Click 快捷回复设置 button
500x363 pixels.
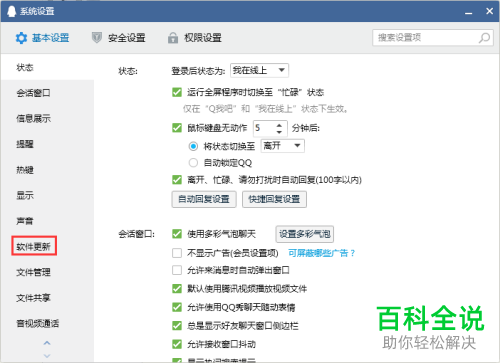coord(274,199)
